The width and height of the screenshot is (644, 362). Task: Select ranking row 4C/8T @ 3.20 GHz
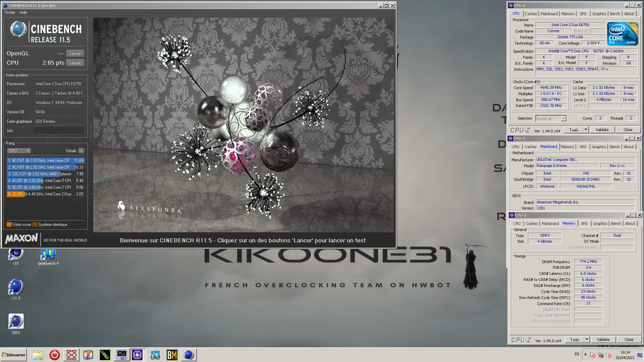pyautogui.click(x=46, y=181)
